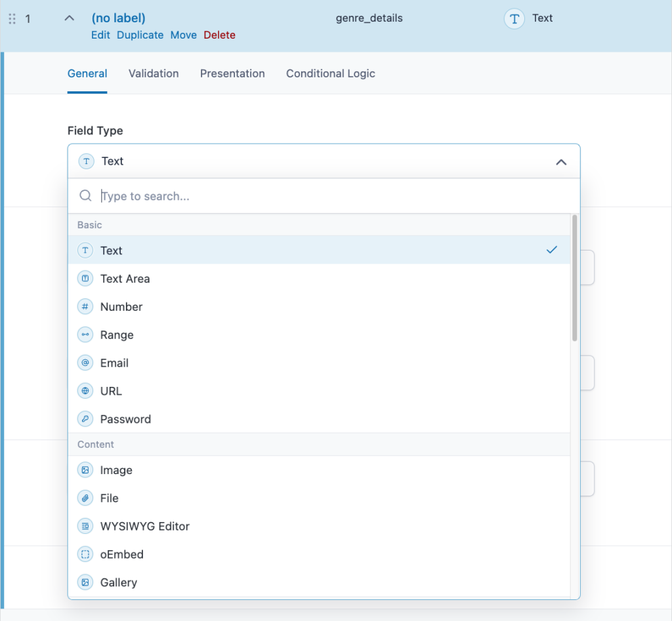This screenshot has height=621, width=672.
Task: Select the File paperclip icon
Action: pyautogui.click(x=85, y=498)
